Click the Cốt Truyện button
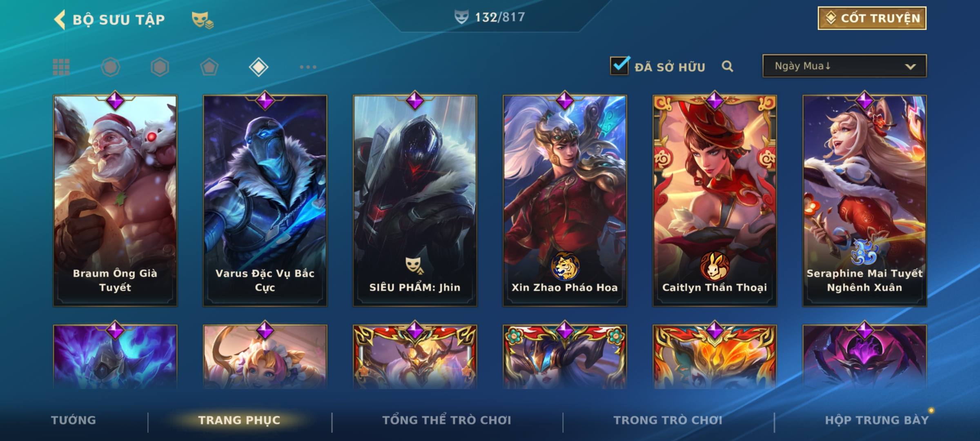 coord(872,18)
